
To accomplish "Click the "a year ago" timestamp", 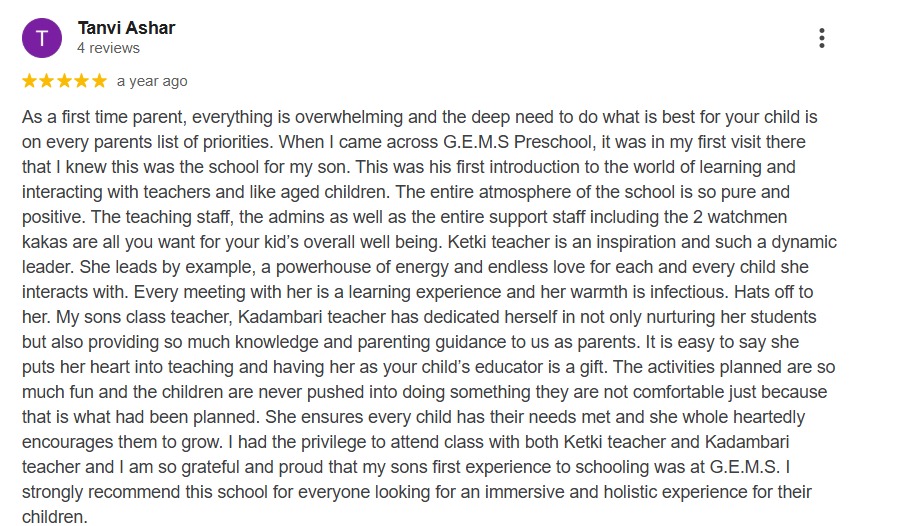I will click(152, 81).
